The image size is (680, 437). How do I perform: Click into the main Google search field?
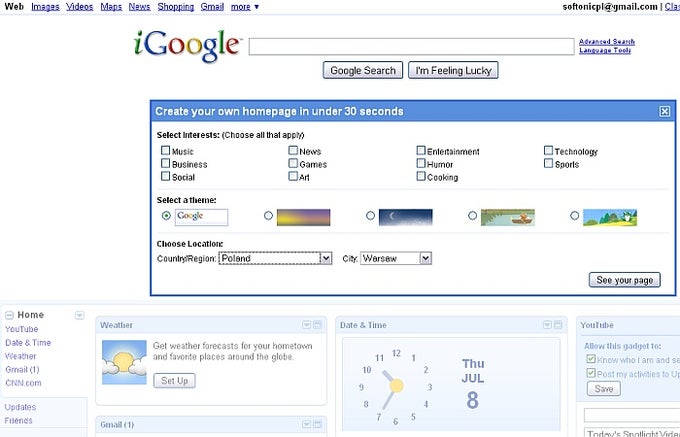411,46
